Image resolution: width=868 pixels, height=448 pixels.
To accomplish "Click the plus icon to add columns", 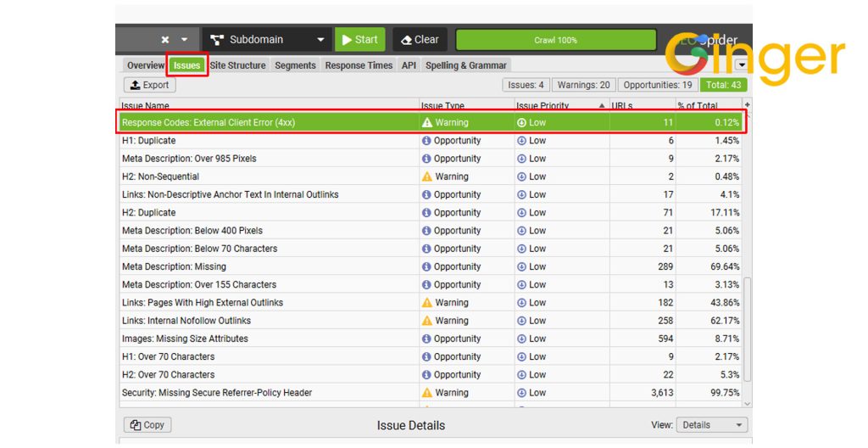I will [x=747, y=105].
